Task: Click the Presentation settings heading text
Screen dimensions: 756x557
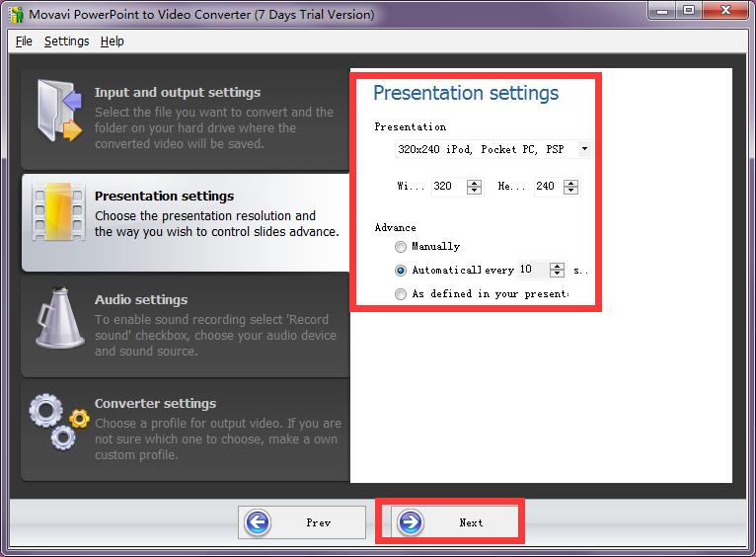Action: [x=466, y=93]
